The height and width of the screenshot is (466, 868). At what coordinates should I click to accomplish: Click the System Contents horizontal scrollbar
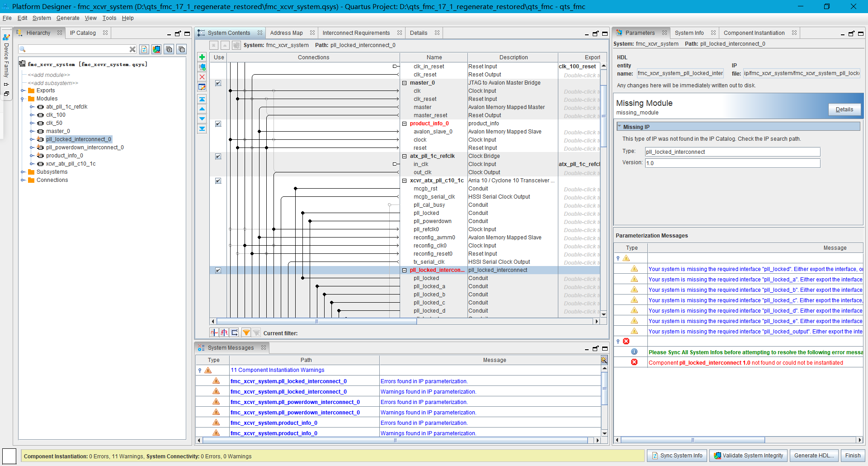316,322
